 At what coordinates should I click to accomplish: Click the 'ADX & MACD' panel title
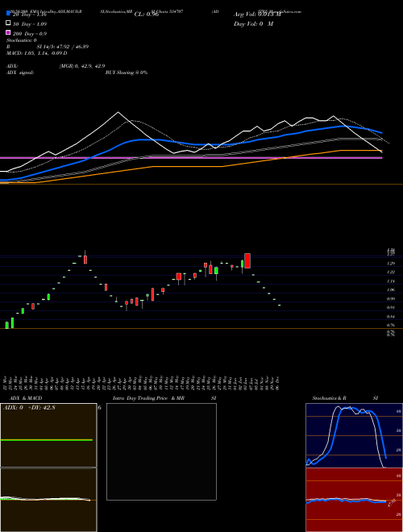pos(26,398)
